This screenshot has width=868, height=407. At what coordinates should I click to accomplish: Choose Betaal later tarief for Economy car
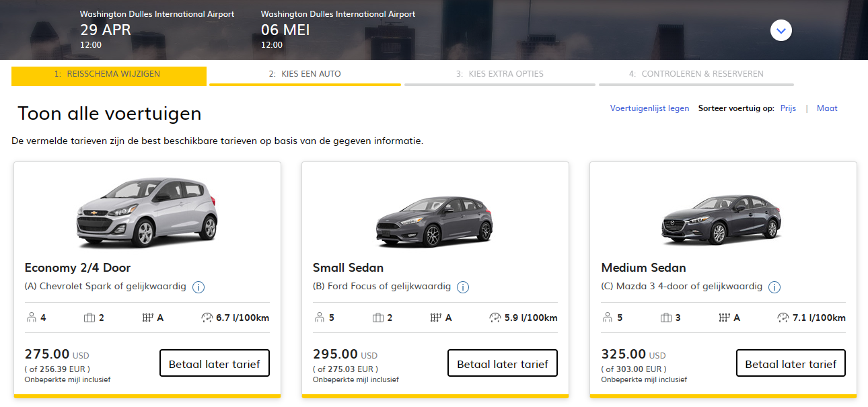pyautogui.click(x=214, y=363)
